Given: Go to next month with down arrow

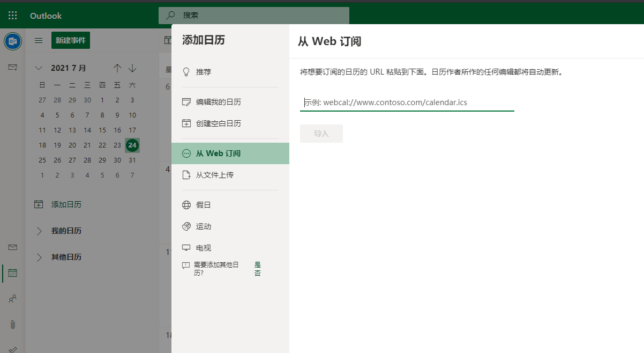Looking at the screenshot, I should point(132,68).
